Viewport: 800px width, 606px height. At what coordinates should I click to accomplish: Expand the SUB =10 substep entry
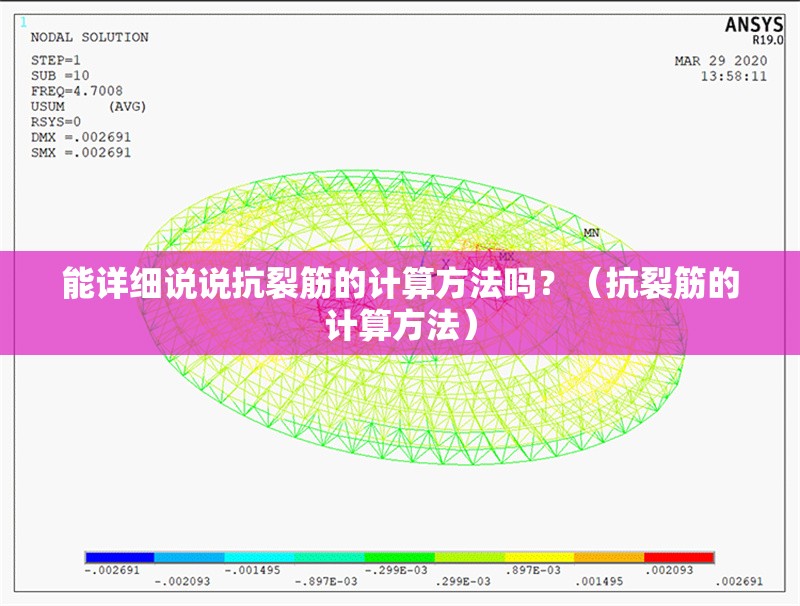pyautogui.click(x=58, y=73)
